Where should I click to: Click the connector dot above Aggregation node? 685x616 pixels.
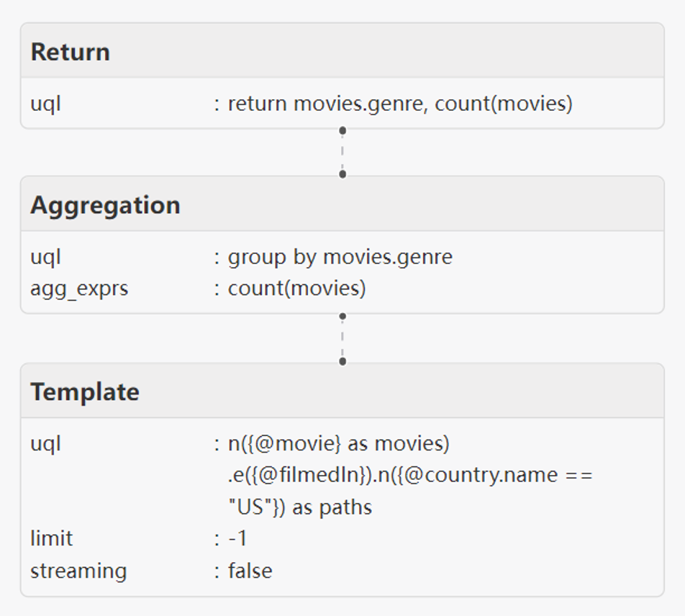(x=342, y=174)
